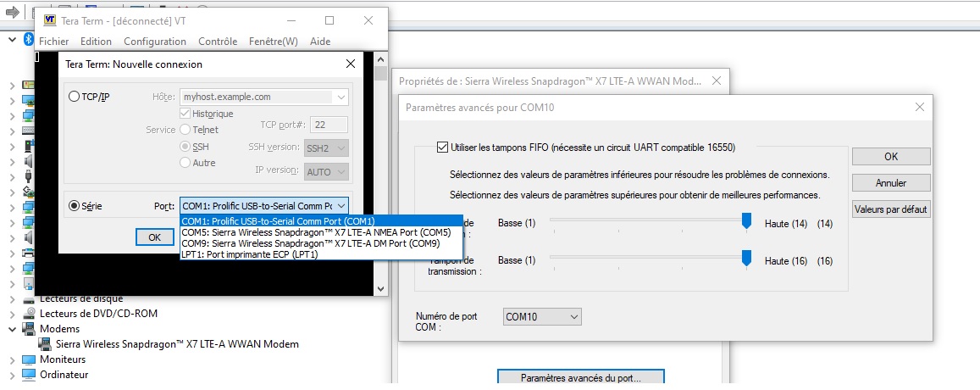The width and height of the screenshot is (980, 390).
Task: Collapse the Bluetooth tree node
Action: [x=12, y=40]
